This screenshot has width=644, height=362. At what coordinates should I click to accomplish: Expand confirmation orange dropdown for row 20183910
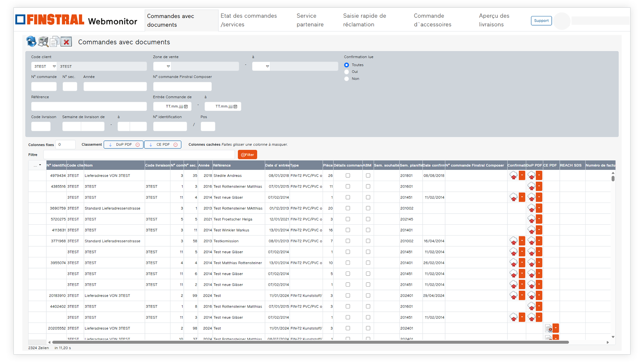tap(522, 296)
